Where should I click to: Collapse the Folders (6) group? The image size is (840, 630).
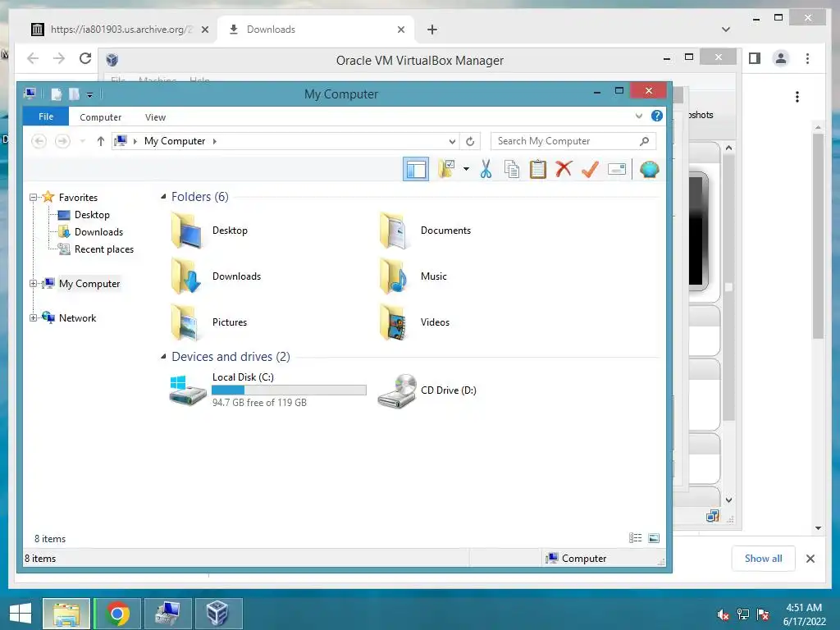(163, 197)
